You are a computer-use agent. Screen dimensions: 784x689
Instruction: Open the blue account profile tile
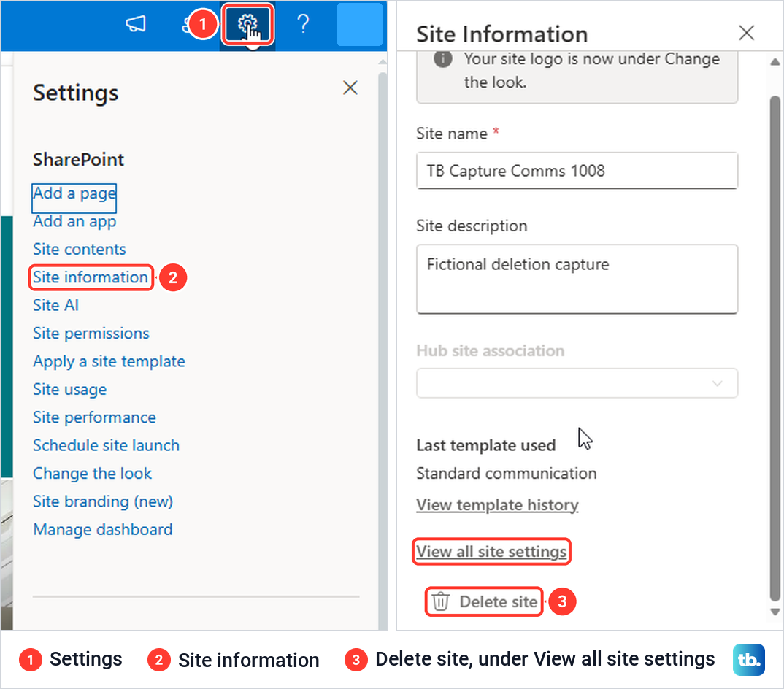[359, 25]
